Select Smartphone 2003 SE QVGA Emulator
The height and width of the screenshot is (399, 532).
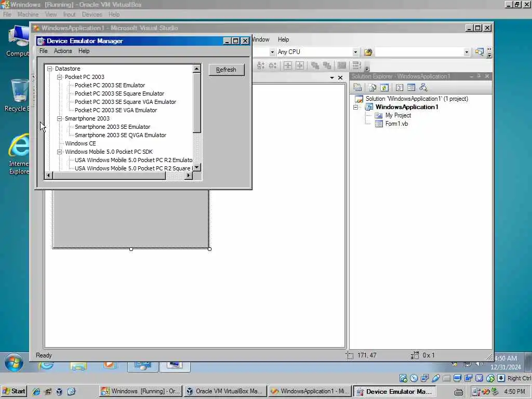tap(121, 135)
